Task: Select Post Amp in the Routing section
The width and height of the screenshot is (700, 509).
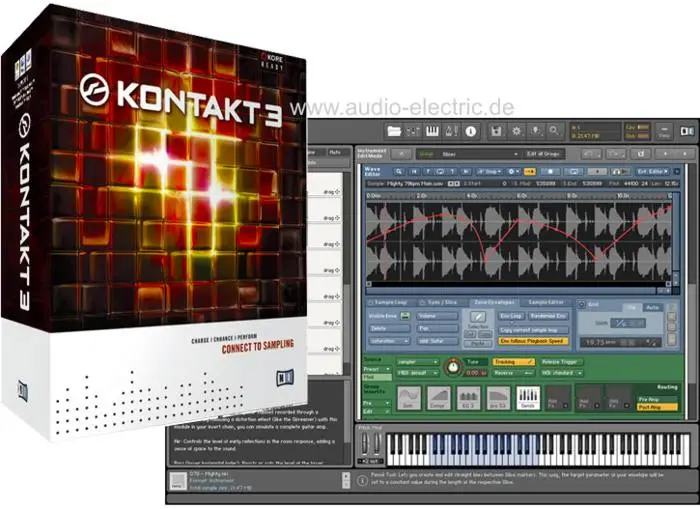Action: pyautogui.click(x=658, y=408)
